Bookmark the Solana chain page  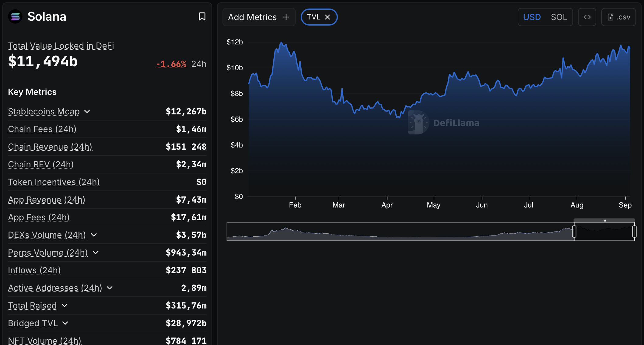click(x=202, y=16)
